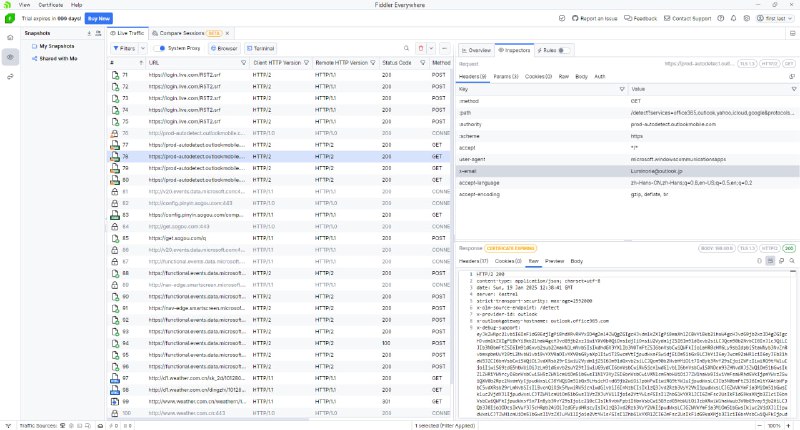Image resolution: width=800 pixels, height=430 pixels.
Task: Click the help question mark icon
Action: (719, 18)
